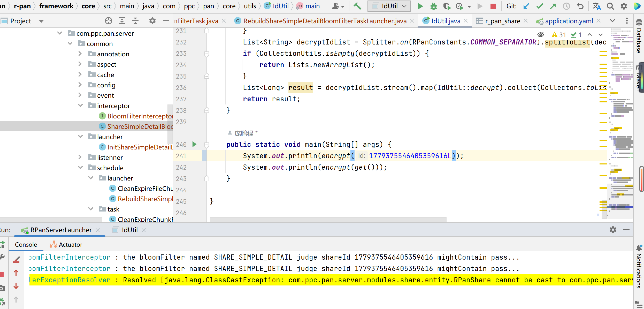Click the highlighted ClassCastException console line
Image resolution: width=644 pixels, height=309 pixels.
pyautogui.click(x=331, y=280)
